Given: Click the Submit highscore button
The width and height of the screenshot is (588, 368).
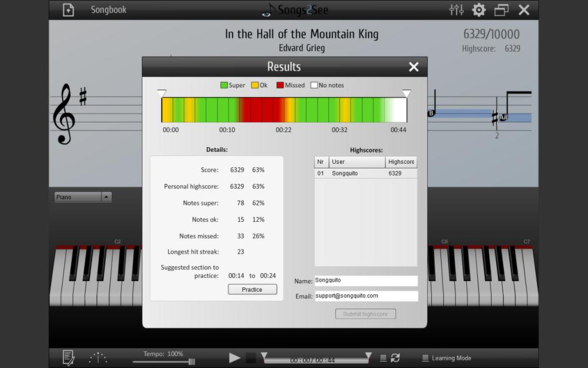Looking at the screenshot, I should tap(365, 314).
